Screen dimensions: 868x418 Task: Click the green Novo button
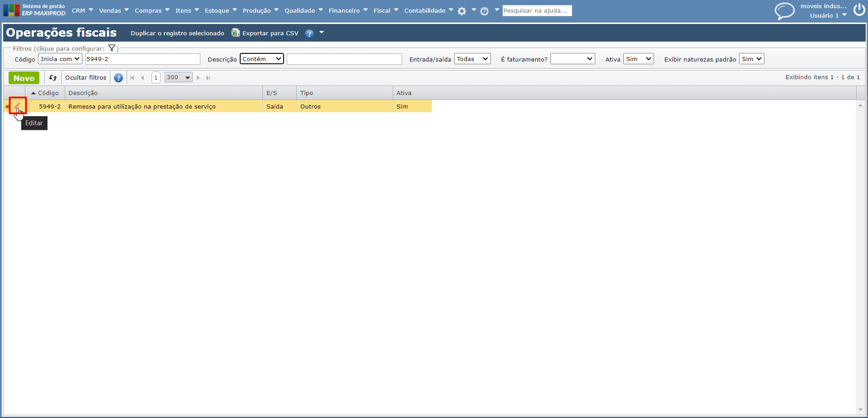[x=24, y=78]
